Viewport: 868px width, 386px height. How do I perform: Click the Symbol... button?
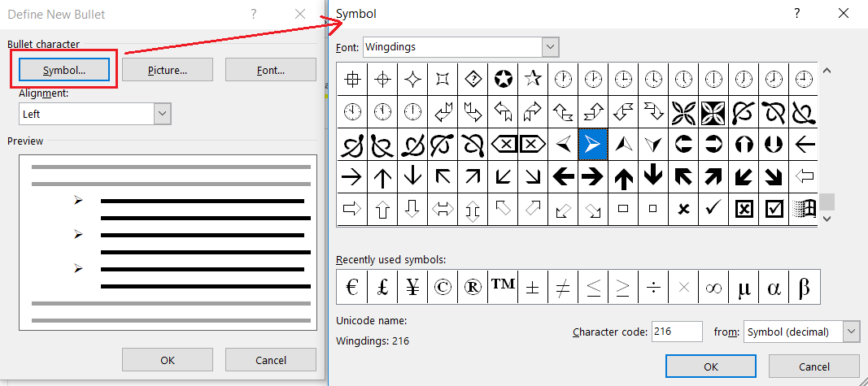coord(64,70)
